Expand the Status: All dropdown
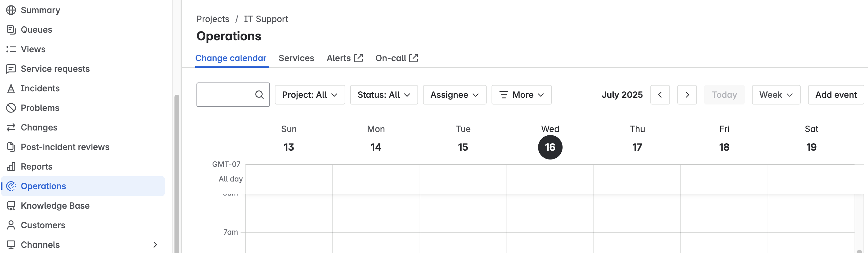Screen dimensions: 868x253 [383, 94]
